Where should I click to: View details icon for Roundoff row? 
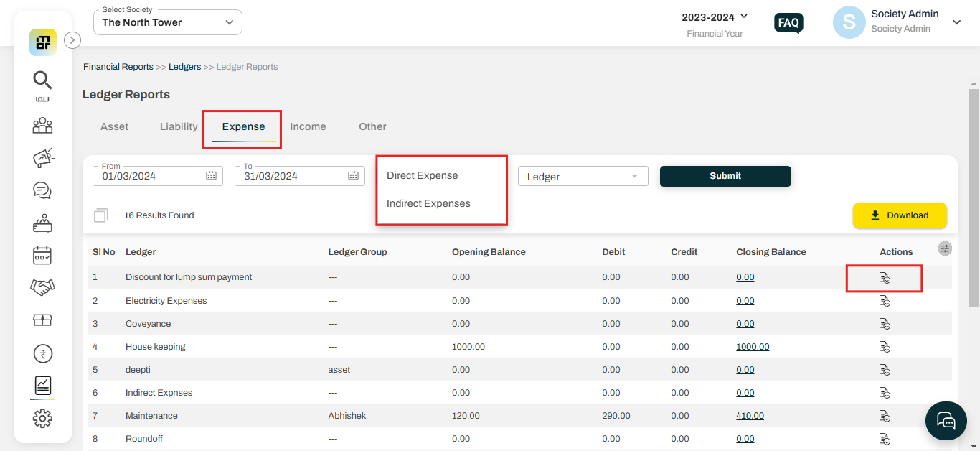(x=885, y=439)
